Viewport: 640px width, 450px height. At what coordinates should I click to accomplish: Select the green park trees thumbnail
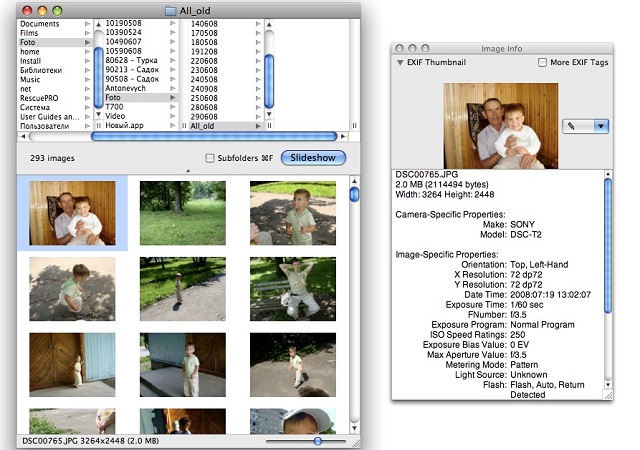(182, 213)
